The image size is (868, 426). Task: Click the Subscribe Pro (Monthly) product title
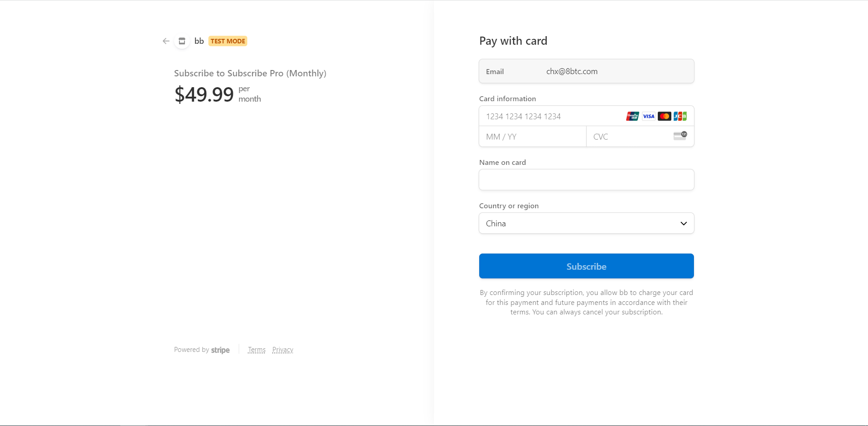[250, 73]
